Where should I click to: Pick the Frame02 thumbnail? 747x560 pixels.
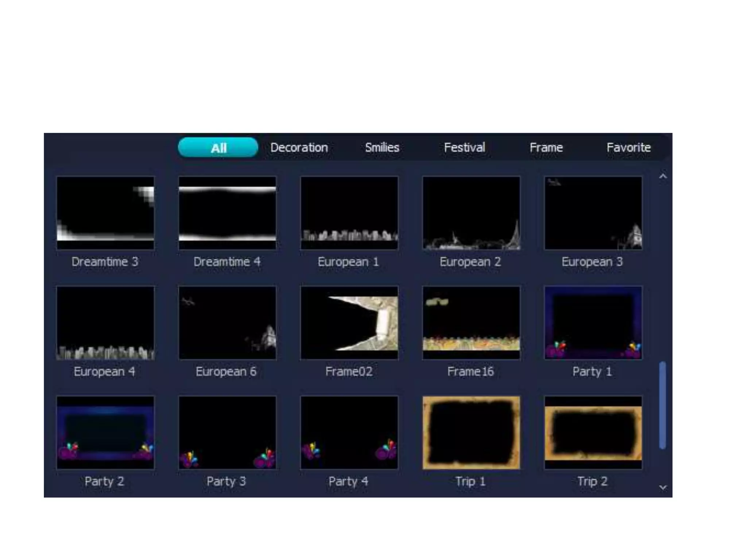point(349,323)
